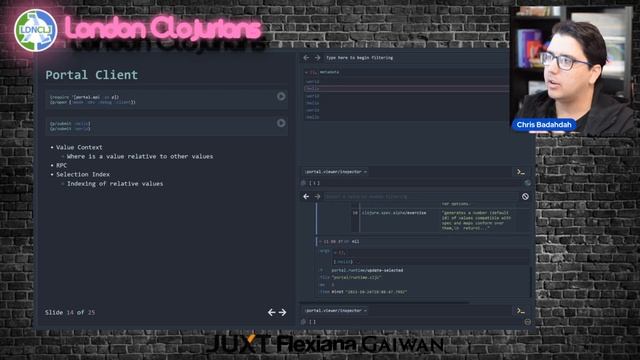Click the bottom-left status icon of lower viewer
Screen dimensions: 640x360
(303, 322)
